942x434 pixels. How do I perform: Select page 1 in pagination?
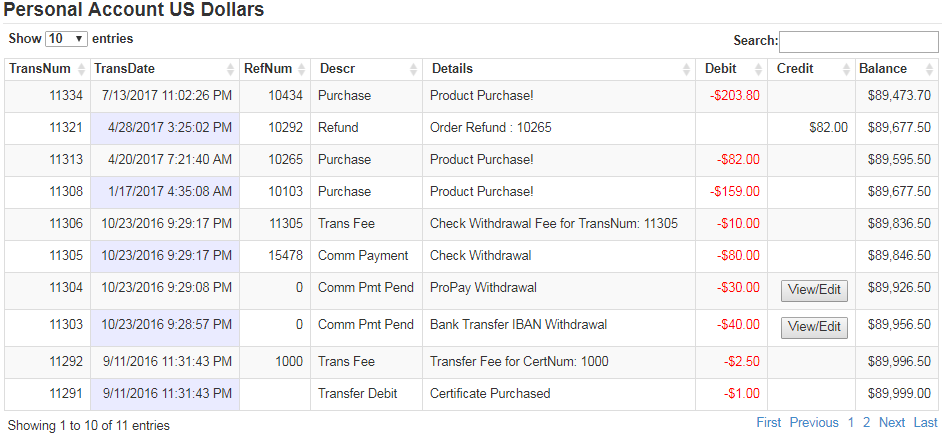point(851,423)
